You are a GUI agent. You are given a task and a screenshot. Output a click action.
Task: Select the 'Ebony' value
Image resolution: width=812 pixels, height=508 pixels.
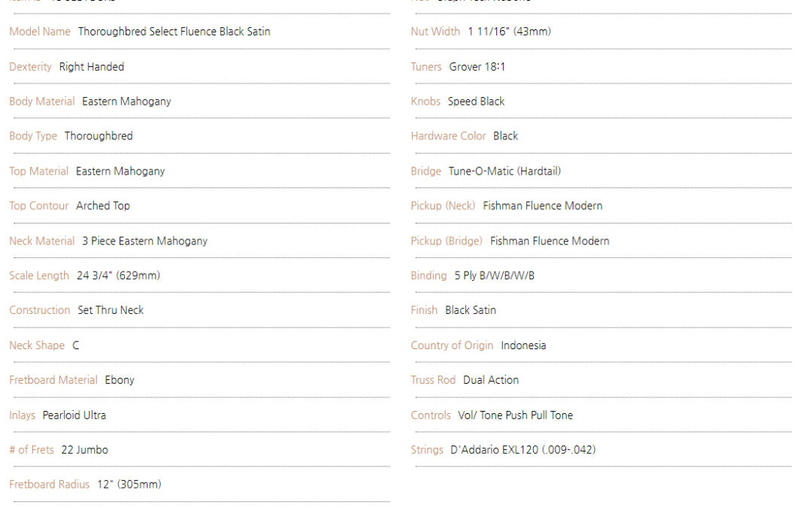120,380
